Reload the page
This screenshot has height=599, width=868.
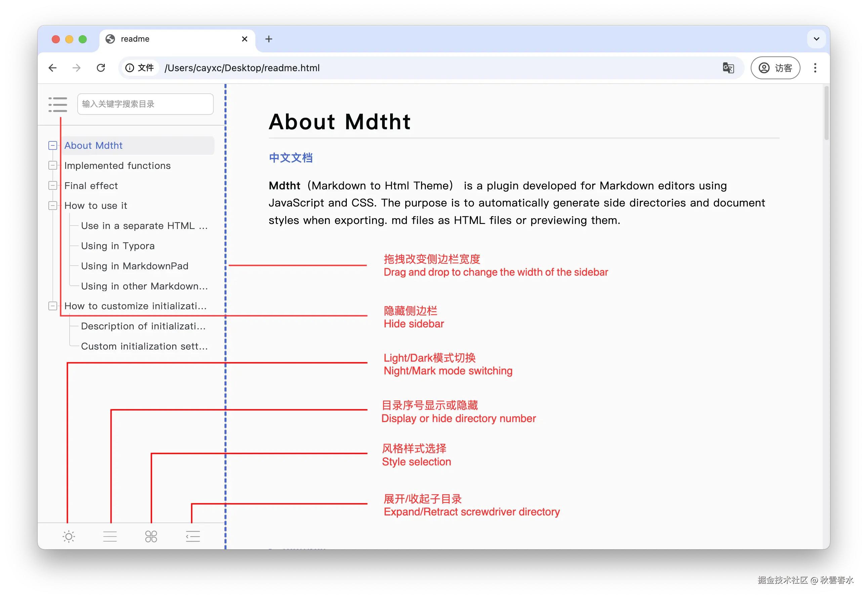pyautogui.click(x=101, y=68)
